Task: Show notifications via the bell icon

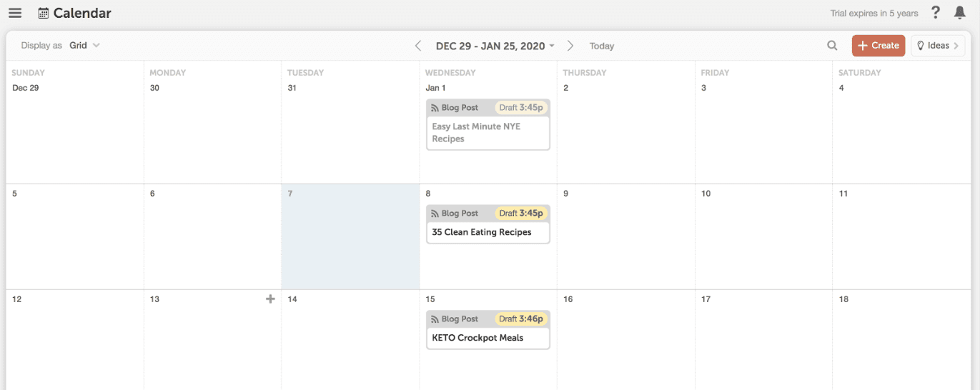Action: point(960,13)
